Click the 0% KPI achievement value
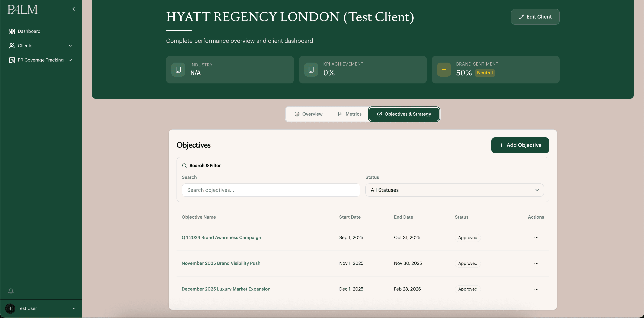Viewport: 644px width, 318px height. pos(329,73)
